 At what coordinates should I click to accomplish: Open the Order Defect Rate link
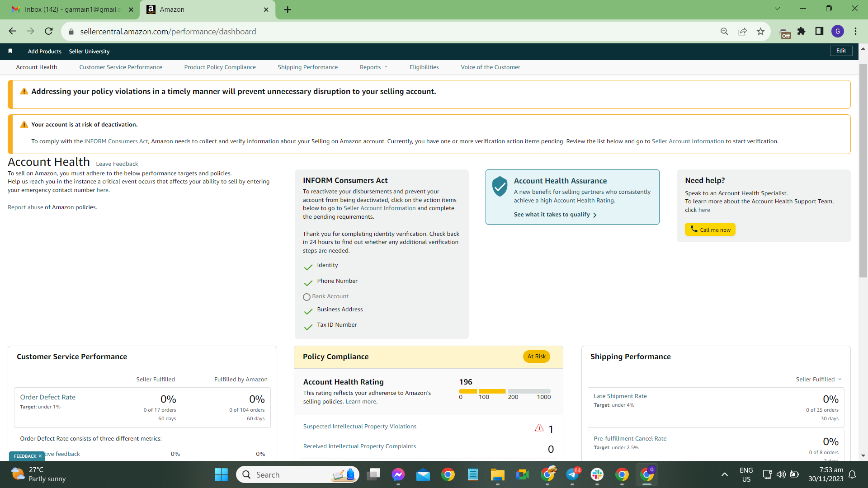pos(48,397)
